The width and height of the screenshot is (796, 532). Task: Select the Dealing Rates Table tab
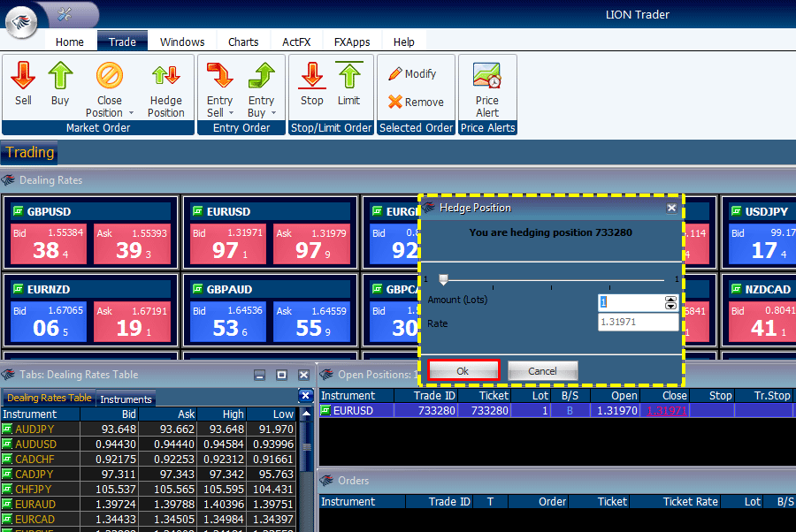tap(50, 398)
